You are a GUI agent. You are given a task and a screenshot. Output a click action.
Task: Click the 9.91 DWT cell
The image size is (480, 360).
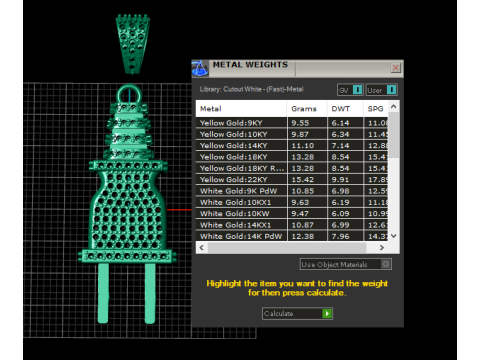(x=345, y=179)
